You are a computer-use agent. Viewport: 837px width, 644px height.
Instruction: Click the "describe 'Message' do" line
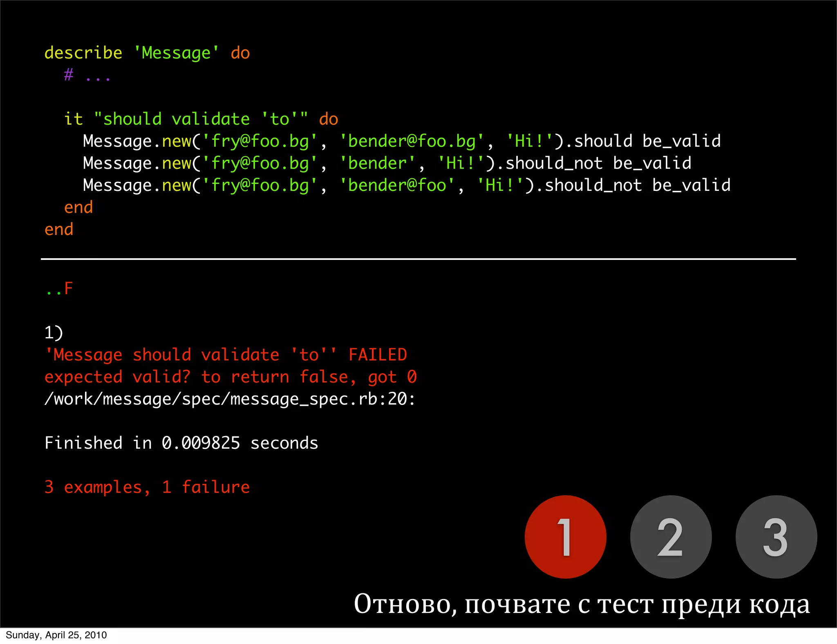coord(147,53)
